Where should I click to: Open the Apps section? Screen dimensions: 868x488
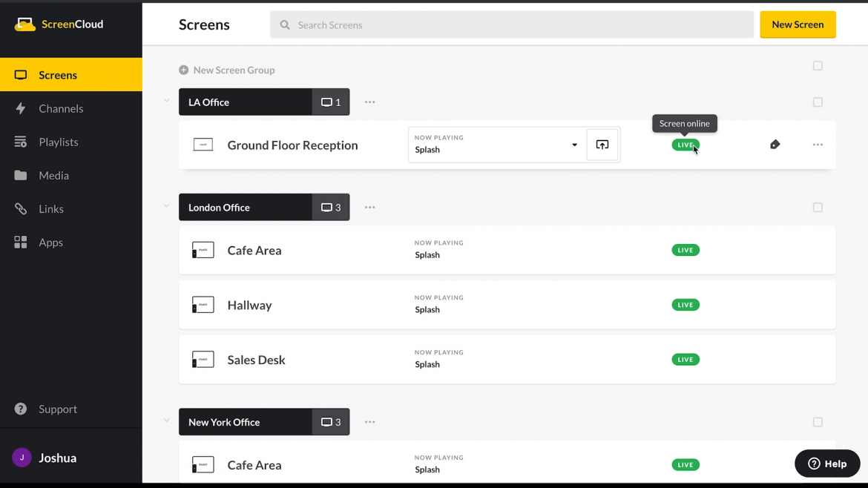pos(50,242)
